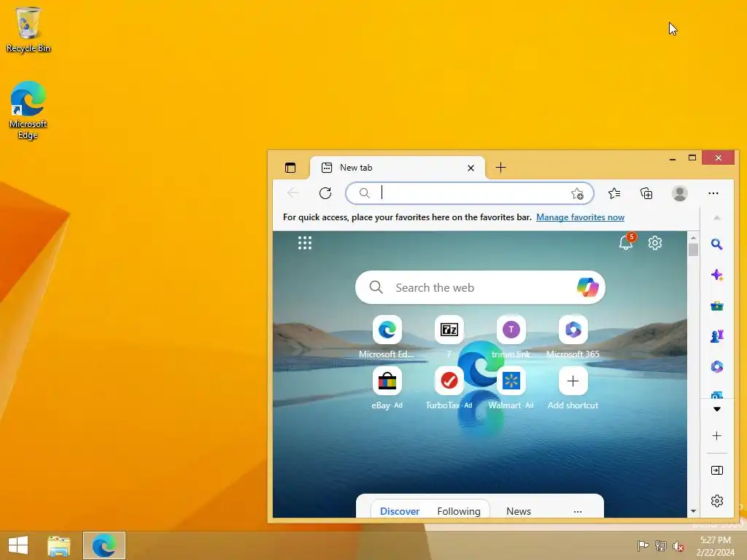Viewport: 747px width, 560px height.
Task: Open the trimm.link quick link
Action: [511, 337]
